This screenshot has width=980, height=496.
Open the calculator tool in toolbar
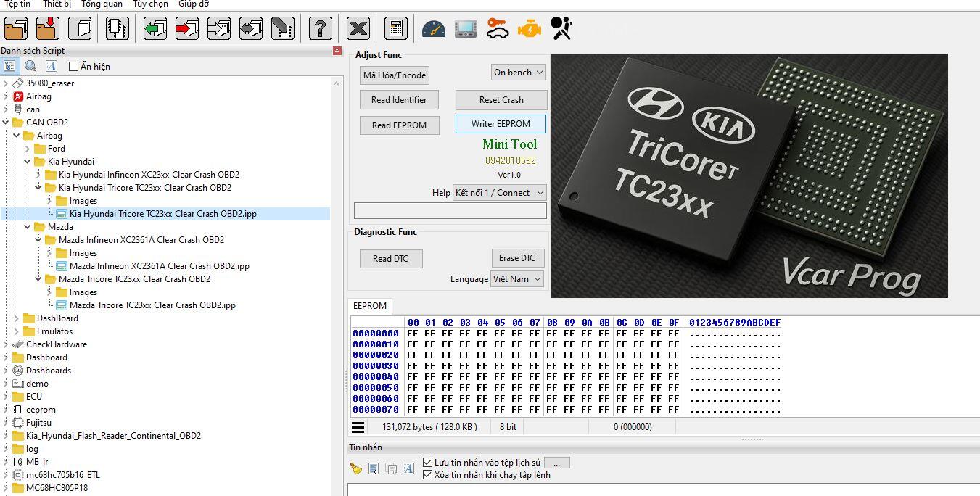tap(395, 29)
